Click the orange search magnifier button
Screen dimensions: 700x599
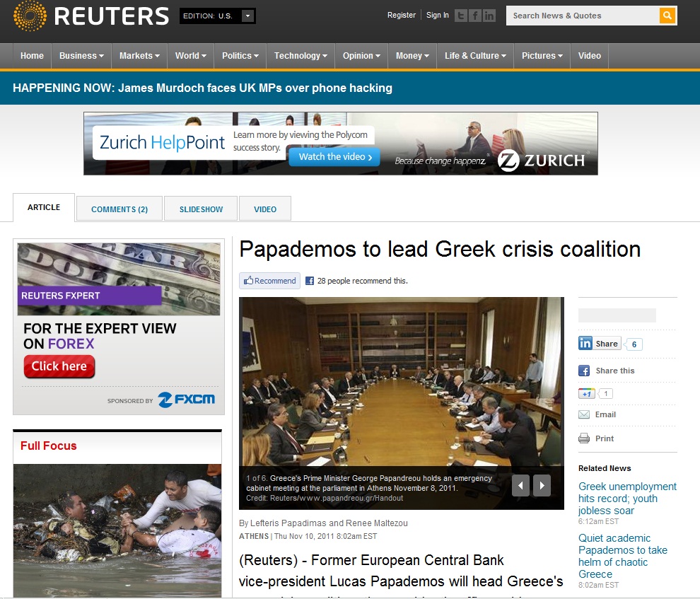667,16
